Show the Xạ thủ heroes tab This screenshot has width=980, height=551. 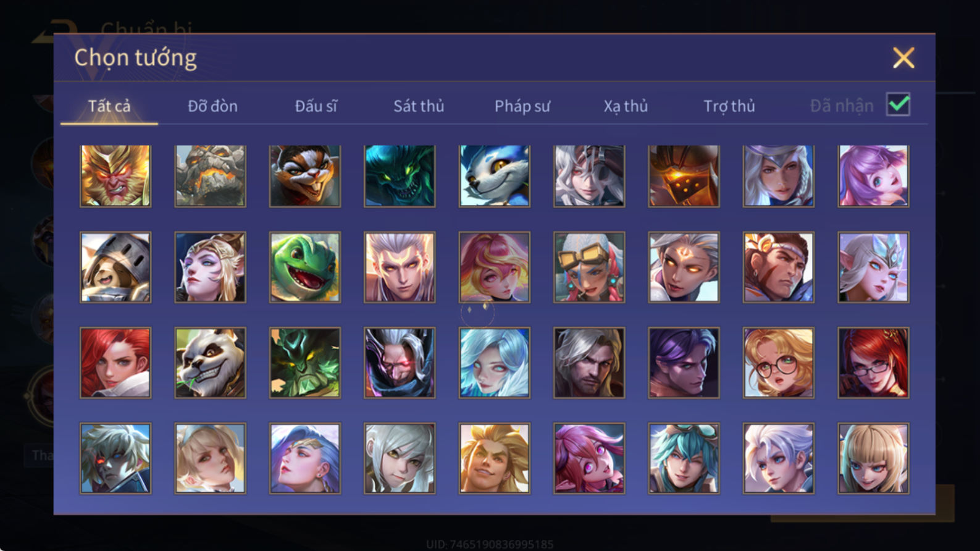[x=626, y=106]
